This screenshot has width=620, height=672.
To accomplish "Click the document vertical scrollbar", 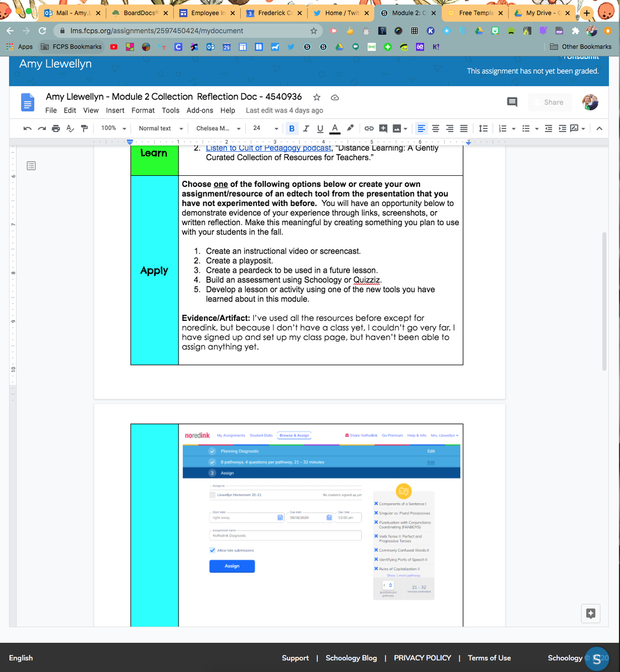I will pos(604,301).
